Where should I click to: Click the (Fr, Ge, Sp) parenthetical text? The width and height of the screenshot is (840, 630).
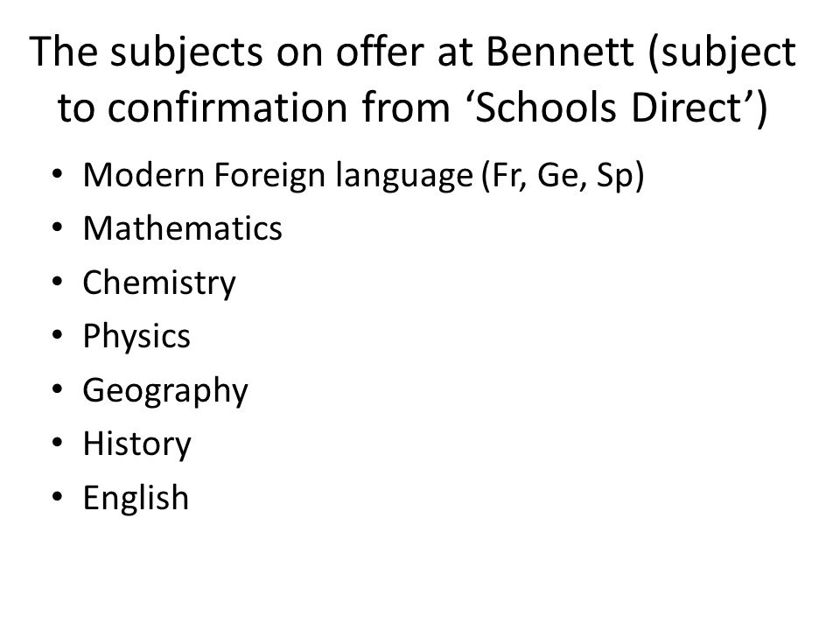563,176
